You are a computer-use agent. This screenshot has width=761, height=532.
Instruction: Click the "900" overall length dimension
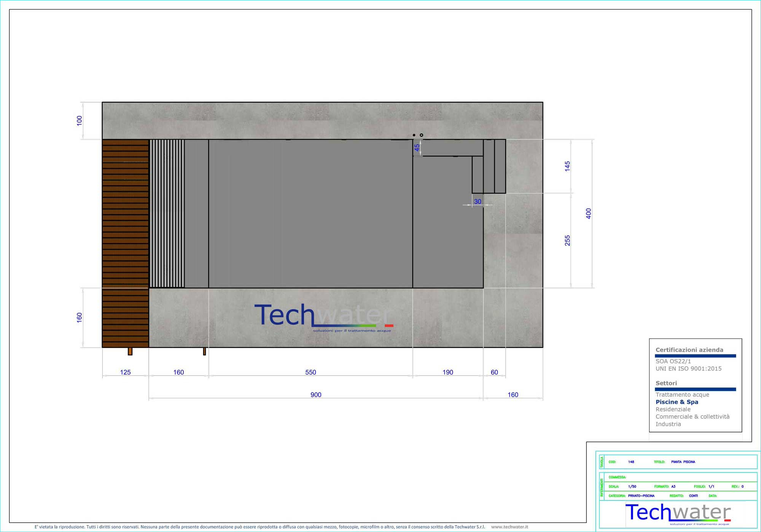point(316,395)
